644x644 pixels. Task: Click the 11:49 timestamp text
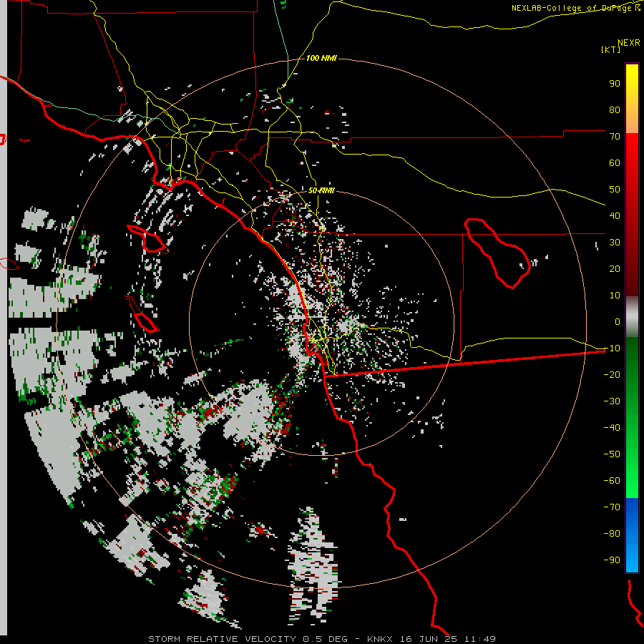[479, 639]
